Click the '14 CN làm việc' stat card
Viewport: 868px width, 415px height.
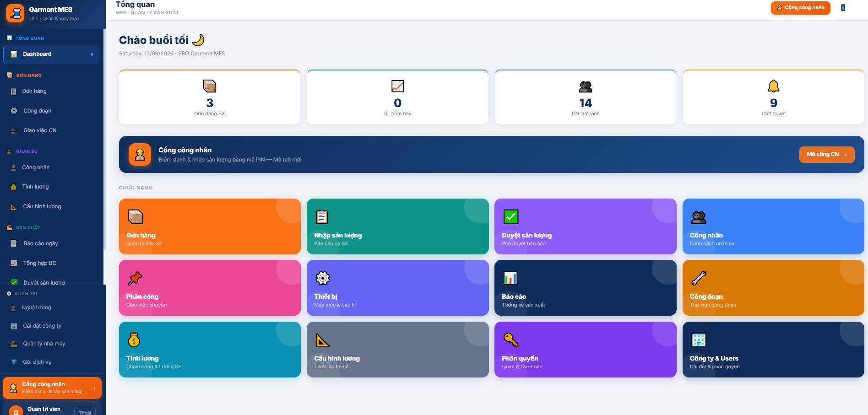click(586, 97)
